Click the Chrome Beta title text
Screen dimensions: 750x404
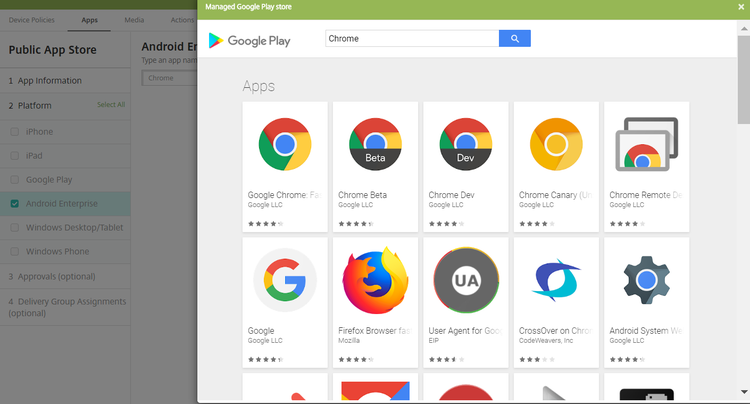click(363, 195)
